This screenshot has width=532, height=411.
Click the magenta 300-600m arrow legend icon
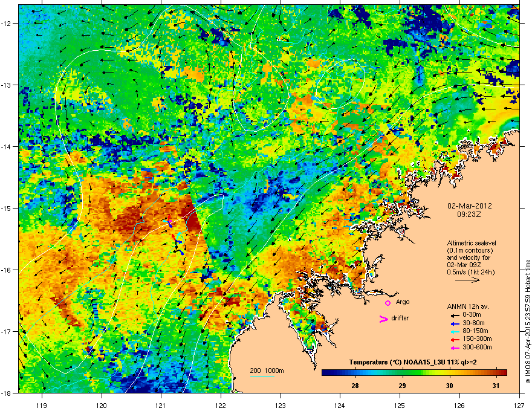[x=455, y=348]
